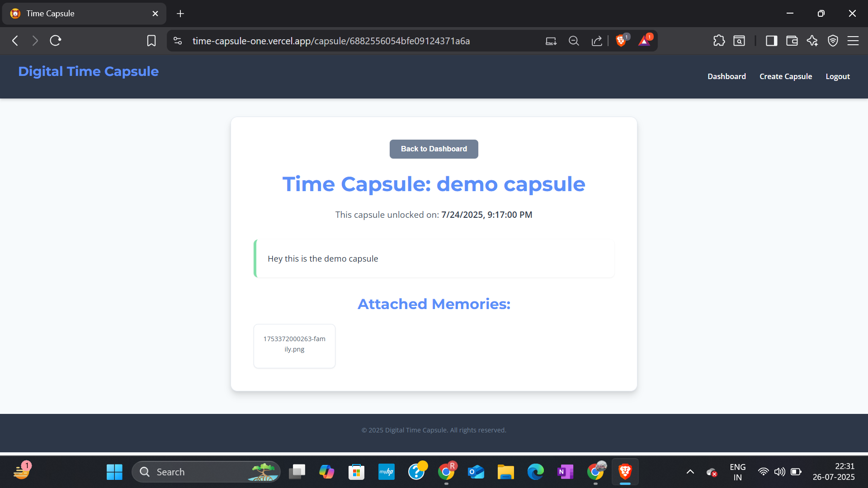Toggle the browser sidebar panel icon
This screenshot has width=868, height=488.
click(x=771, y=41)
